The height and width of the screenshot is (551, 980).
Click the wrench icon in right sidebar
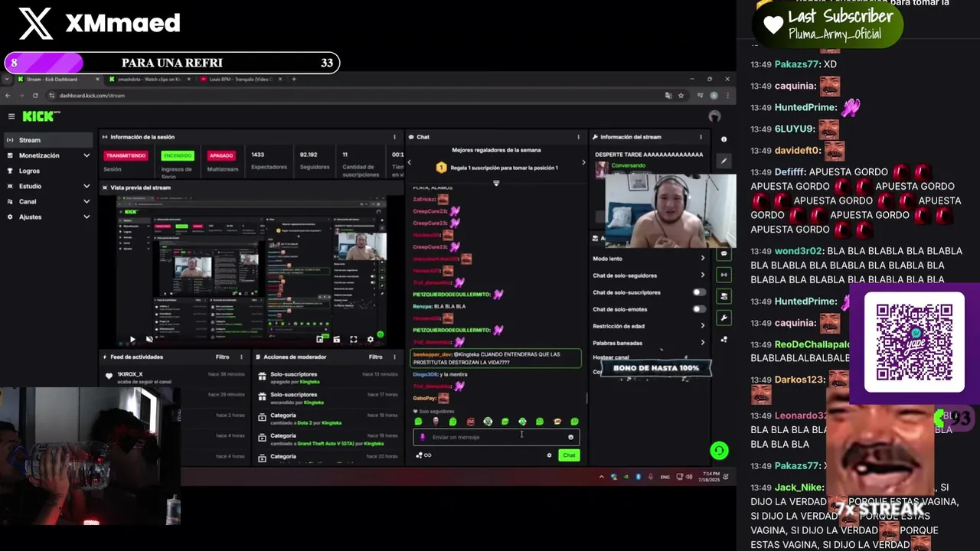click(724, 318)
